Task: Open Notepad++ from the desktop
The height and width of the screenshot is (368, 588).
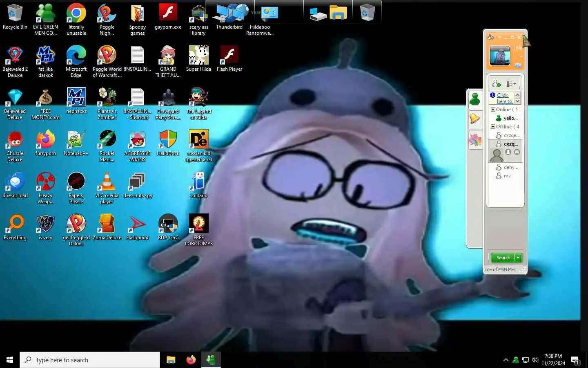Action: tap(76, 143)
